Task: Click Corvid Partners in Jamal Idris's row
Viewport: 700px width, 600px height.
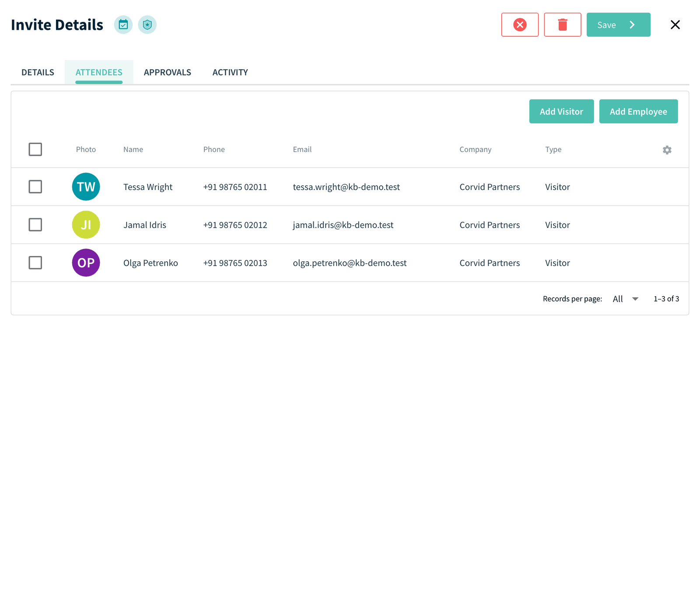Action: click(x=490, y=225)
